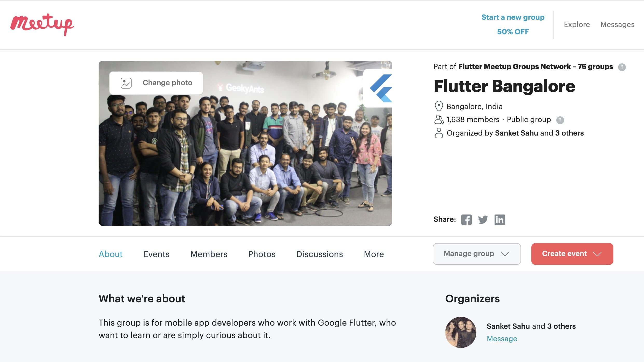Expand the More tab menu
644x362 pixels.
pos(374,254)
